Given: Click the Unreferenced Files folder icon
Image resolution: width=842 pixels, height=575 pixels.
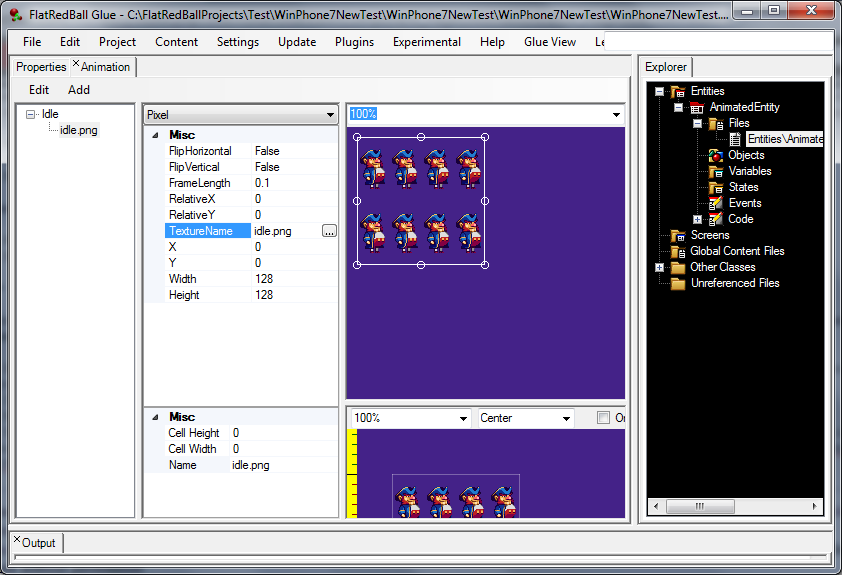Looking at the screenshot, I should click(677, 283).
